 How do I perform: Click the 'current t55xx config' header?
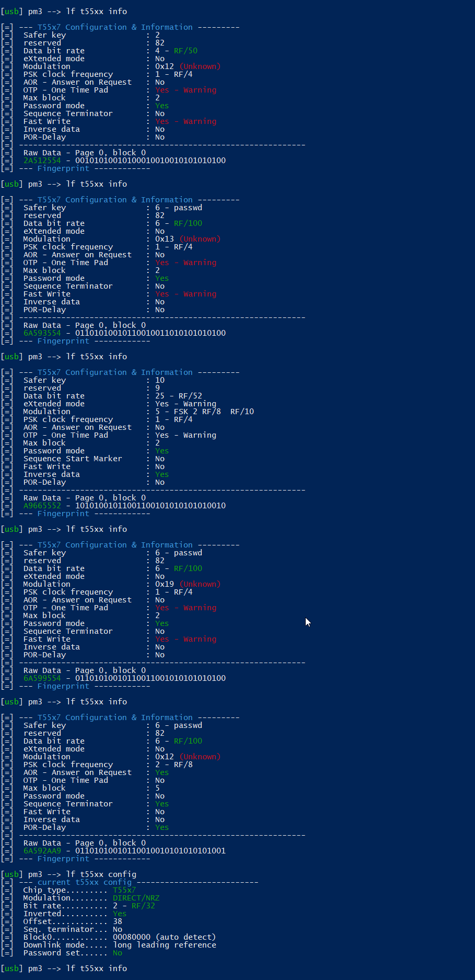tap(84, 882)
